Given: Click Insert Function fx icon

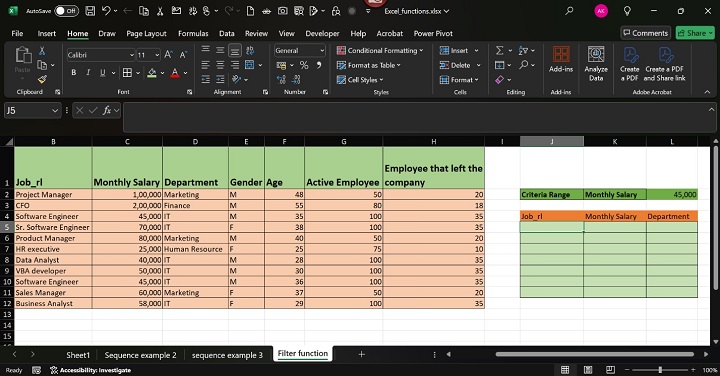Looking at the screenshot, I should coord(107,111).
